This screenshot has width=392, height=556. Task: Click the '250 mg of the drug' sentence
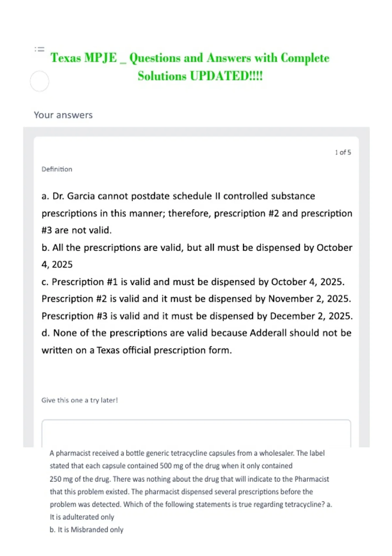(189, 479)
